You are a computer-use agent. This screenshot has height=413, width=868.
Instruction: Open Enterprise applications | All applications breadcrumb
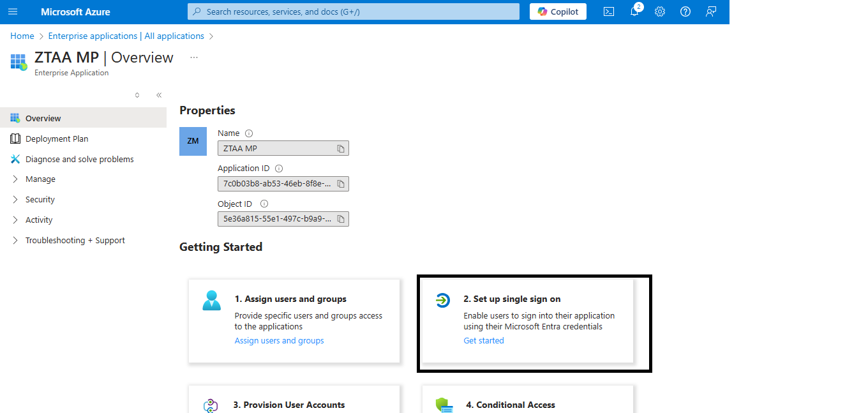click(x=126, y=36)
